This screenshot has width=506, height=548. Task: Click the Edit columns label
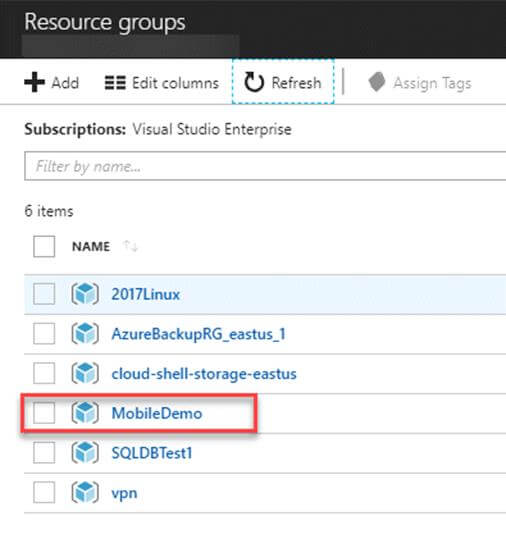[x=175, y=83]
